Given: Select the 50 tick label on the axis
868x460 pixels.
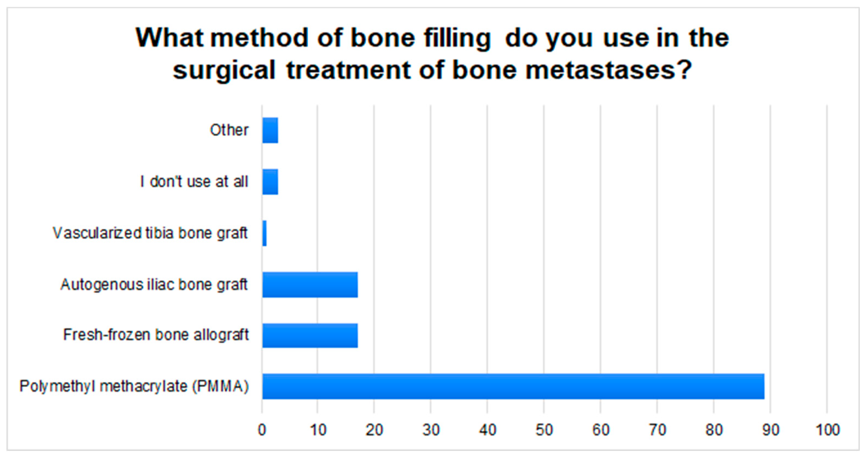Looking at the screenshot, I should [x=544, y=430].
